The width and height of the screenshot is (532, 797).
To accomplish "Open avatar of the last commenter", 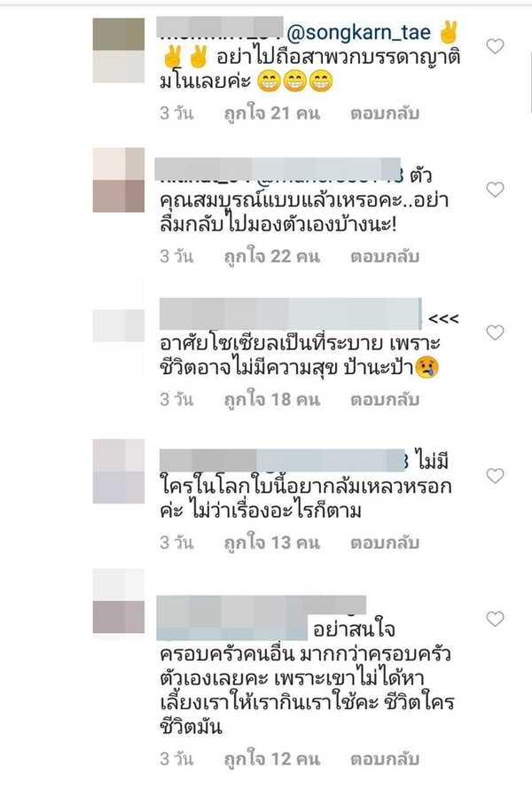I will click(119, 601).
